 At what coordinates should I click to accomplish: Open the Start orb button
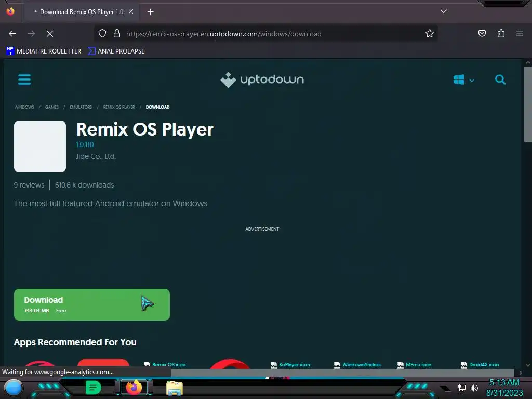point(13,388)
